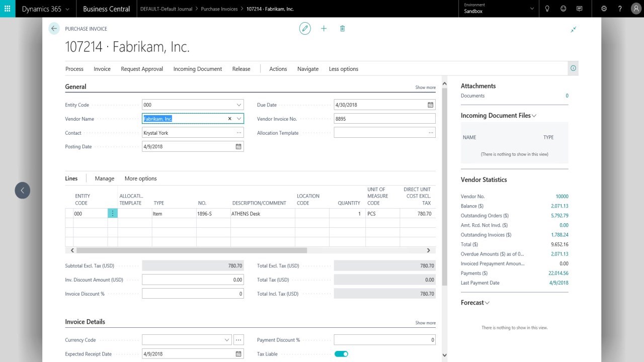The image size is (644, 362).
Task: Open the Request Approval menu
Action: click(x=142, y=69)
